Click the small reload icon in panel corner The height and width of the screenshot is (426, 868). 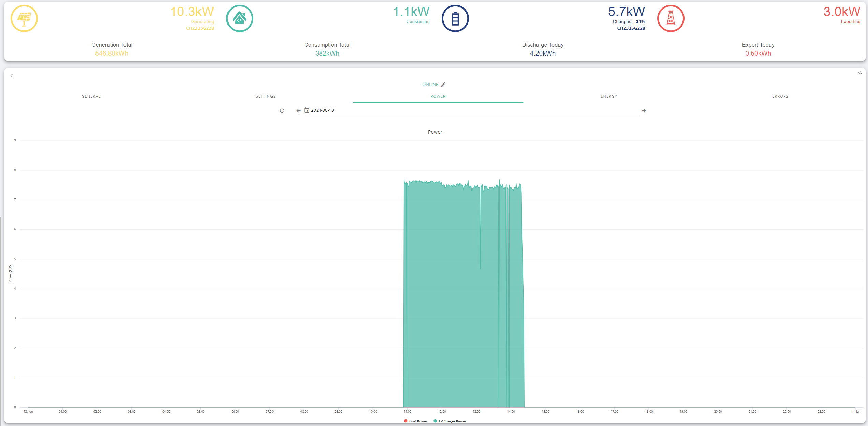click(x=12, y=76)
